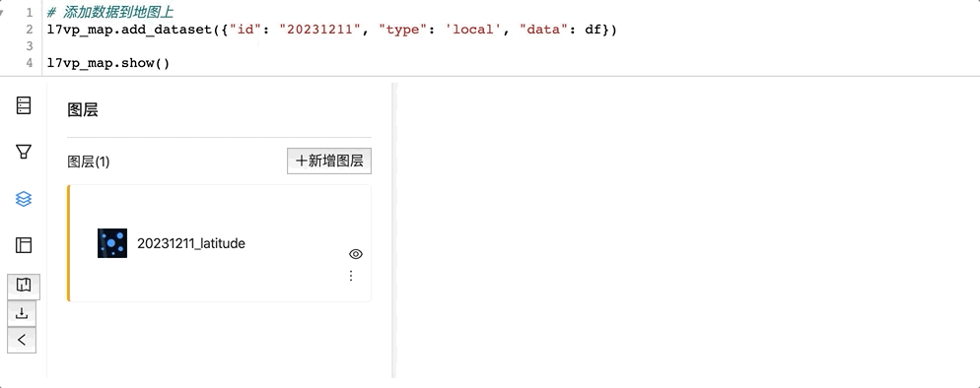Place cursor in l7vp_map.show() code line
This screenshot has height=388, width=980.
click(108, 63)
